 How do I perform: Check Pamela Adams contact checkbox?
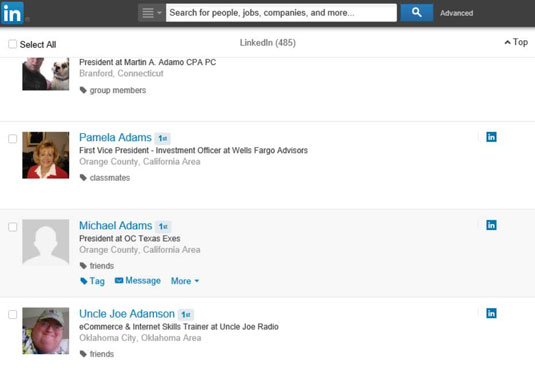click(x=12, y=139)
